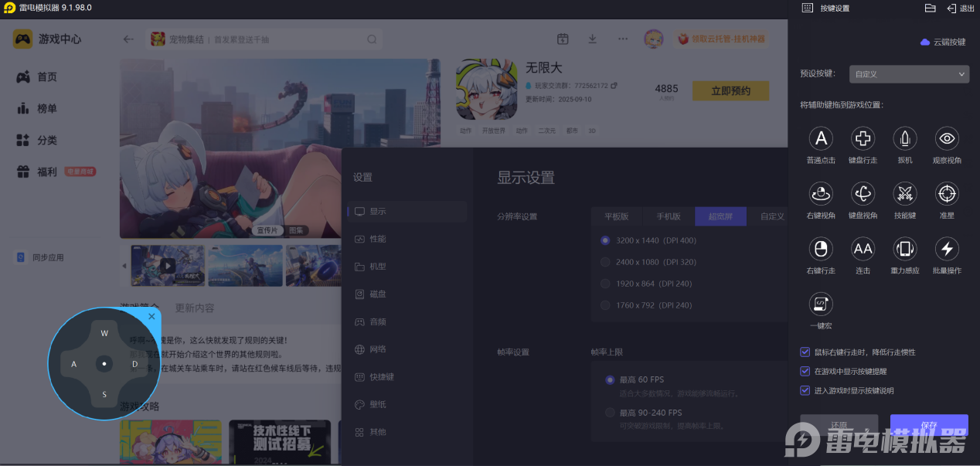Switch to 手机版 resolution tab
This screenshot has height=466, width=980.
[x=669, y=216]
